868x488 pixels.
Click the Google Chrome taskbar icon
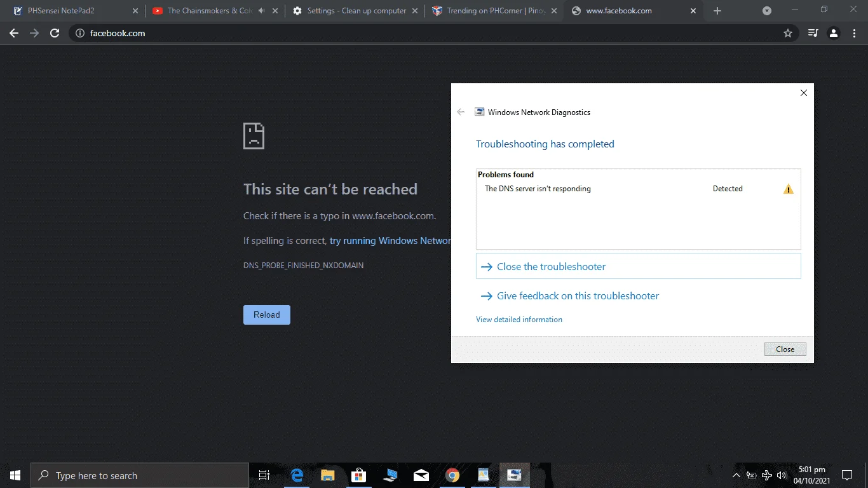(452, 475)
